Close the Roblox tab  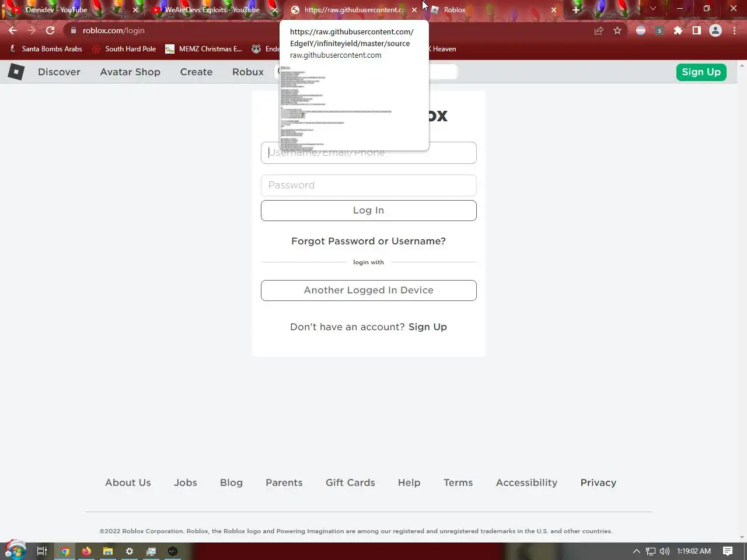[x=554, y=10]
